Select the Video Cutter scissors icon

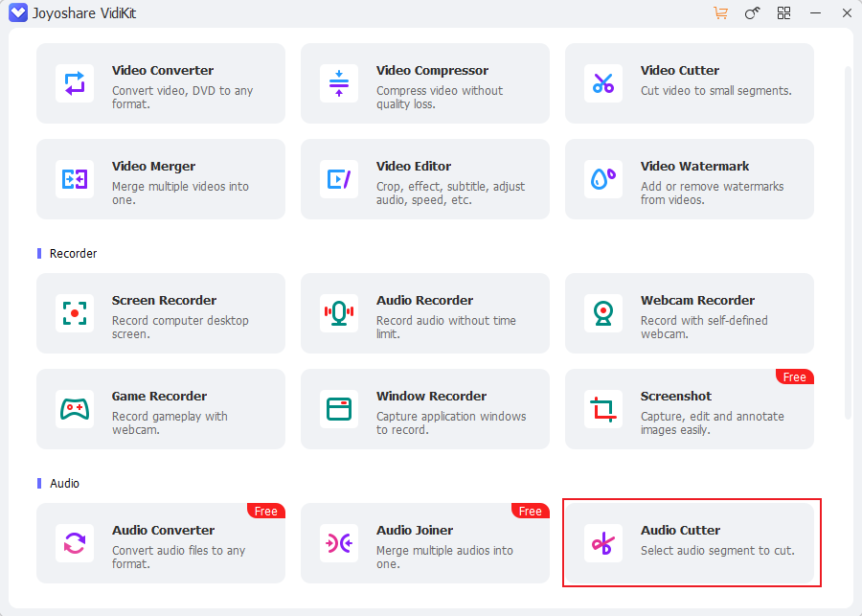click(603, 83)
